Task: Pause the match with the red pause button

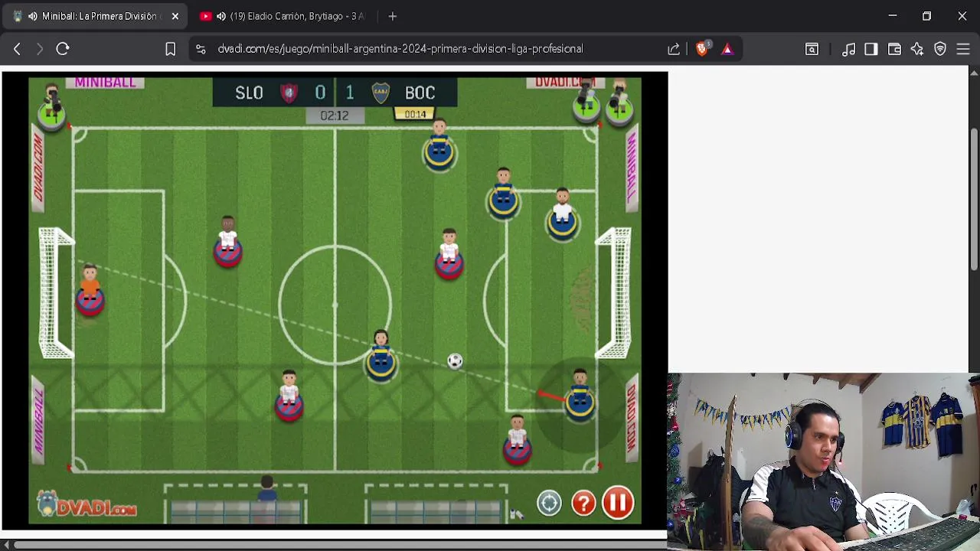Action: [618, 503]
